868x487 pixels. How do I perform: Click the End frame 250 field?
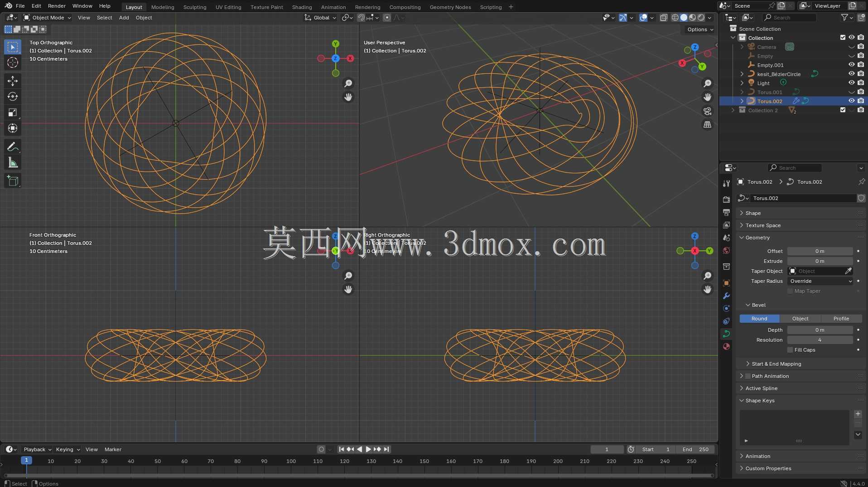coord(695,449)
